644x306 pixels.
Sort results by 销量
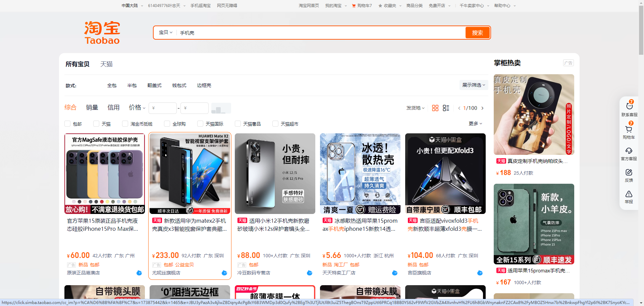coord(92,107)
